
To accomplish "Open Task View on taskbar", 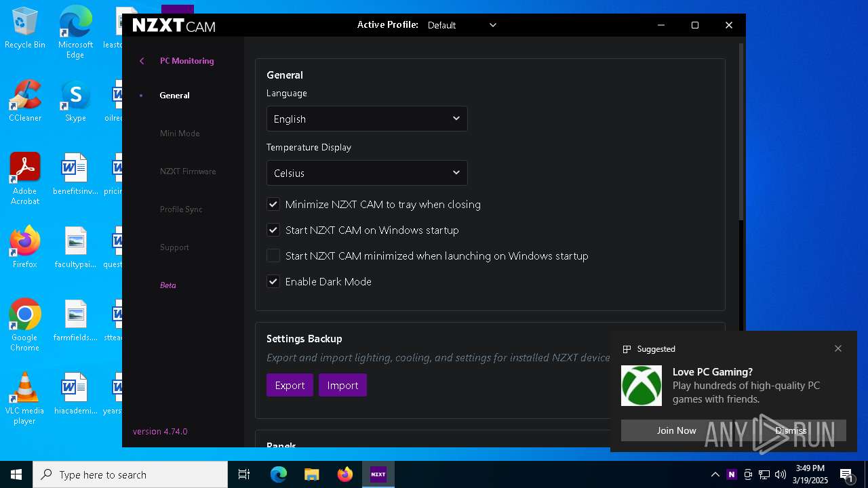I will click(x=244, y=474).
